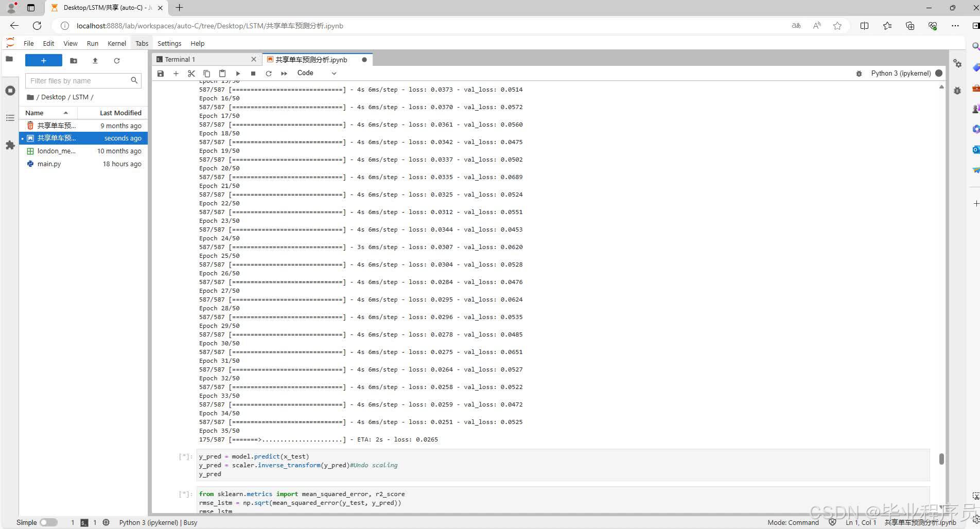
Task: Click Mode: Command status bar entry
Action: (793, 522)
